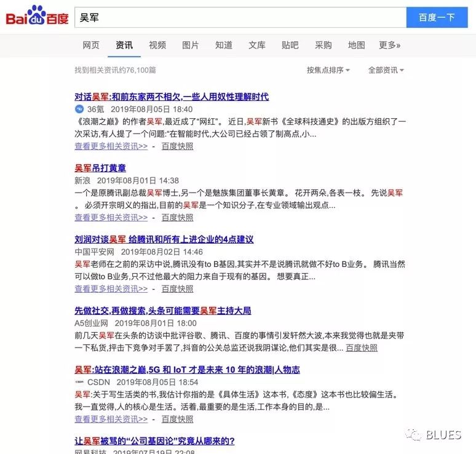This screenshot has width=476, height=454.
Task: Click the source line 新浪 2019年08月01日 14:38
Action: pos(127,181)
